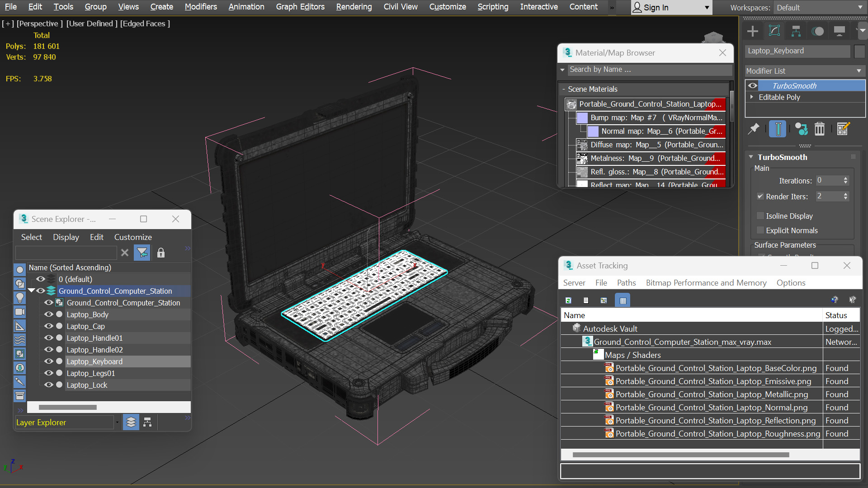The height and width of the screenshot is (488, 868).
Task: Click the Perspective viewport label
Action: tap(40, 23)
